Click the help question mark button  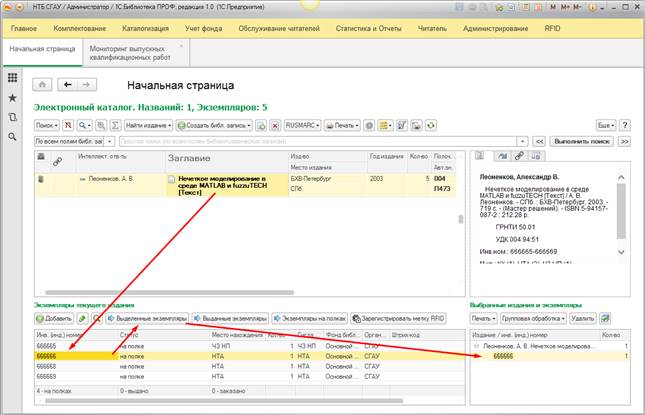(x=626, y=126)
